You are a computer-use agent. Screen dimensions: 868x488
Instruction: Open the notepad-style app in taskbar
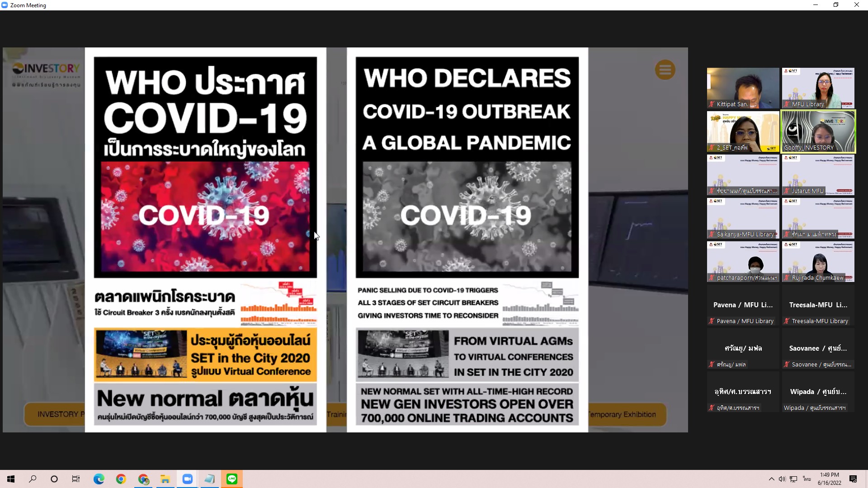point(209,479)
